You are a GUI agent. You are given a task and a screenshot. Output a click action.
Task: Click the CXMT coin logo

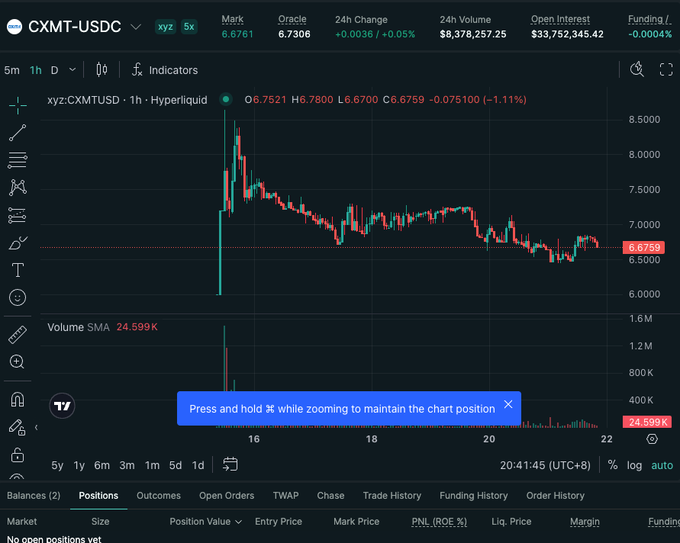click(x=14, y=27)
